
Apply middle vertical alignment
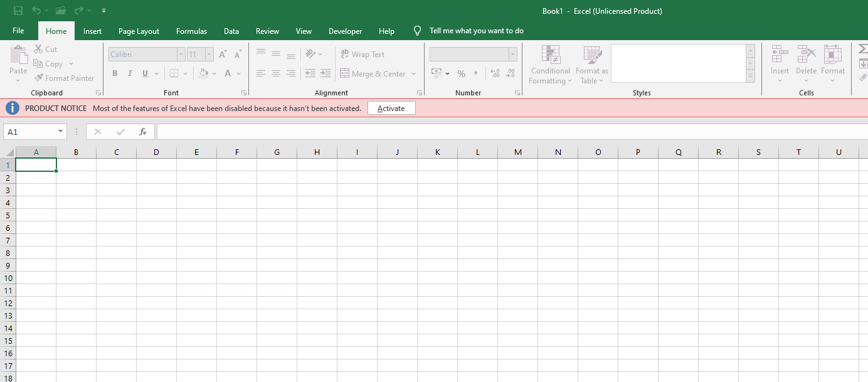coord(276,55)
